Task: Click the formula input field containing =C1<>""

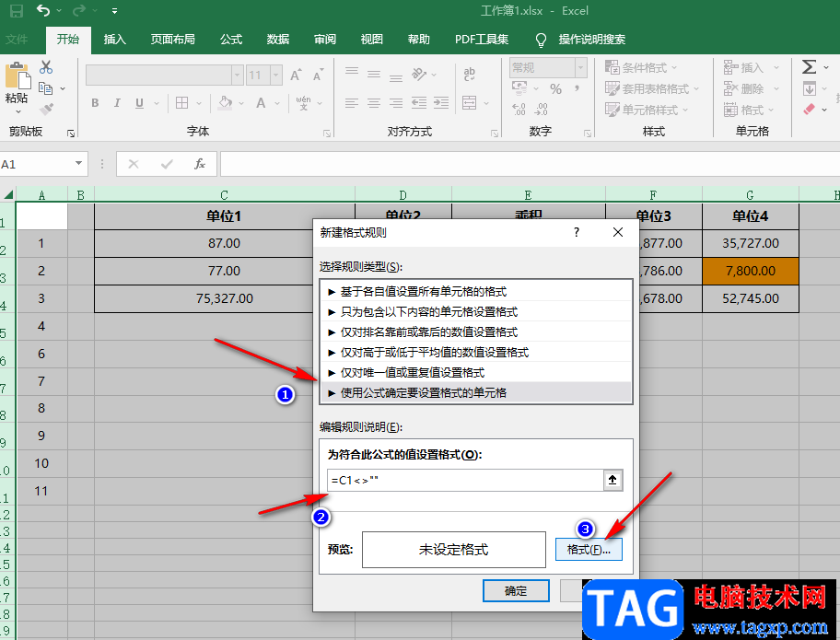Action: [465, 481]
